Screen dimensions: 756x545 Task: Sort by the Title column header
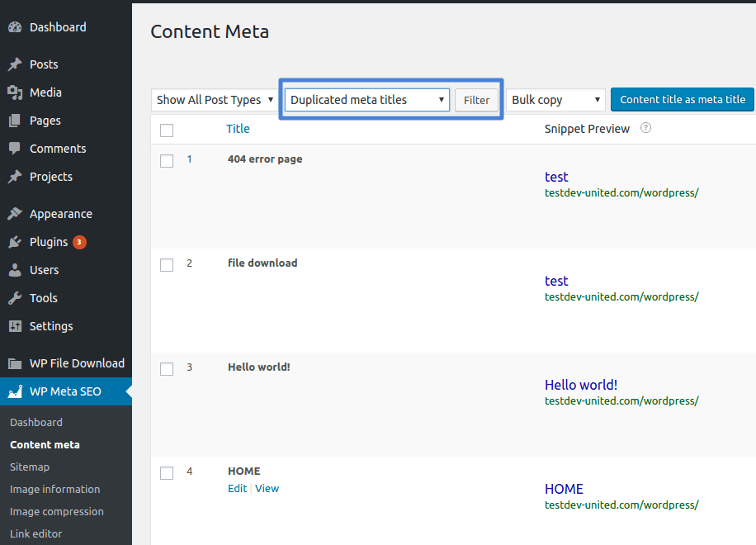[238, 129]
